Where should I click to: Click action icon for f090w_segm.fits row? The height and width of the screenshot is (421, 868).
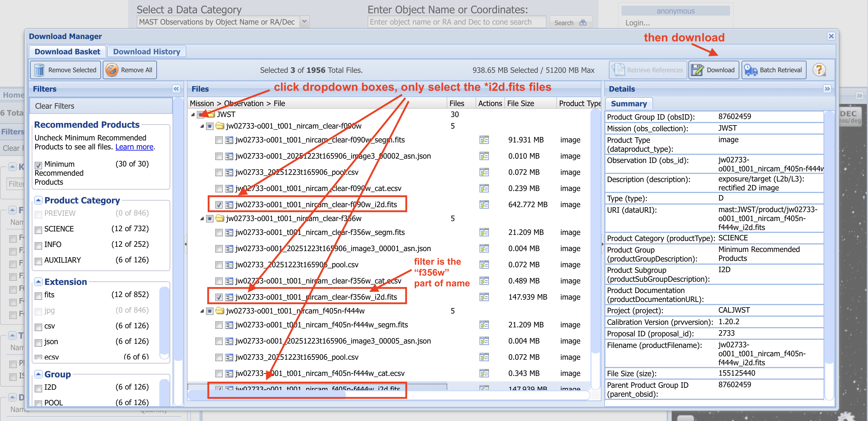484,140
